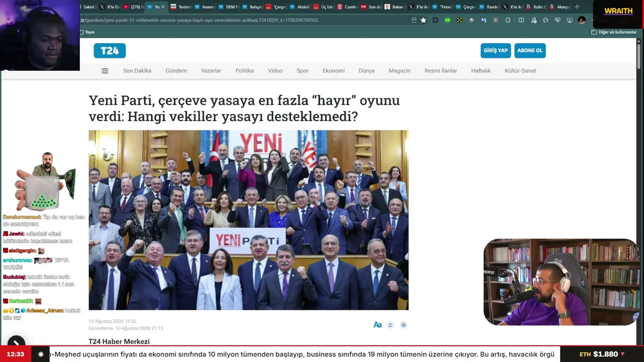This screenshot has width=644, height=362.
Task: Click the screenshot capture toolbar icon
Action: [x=570, y=20]
